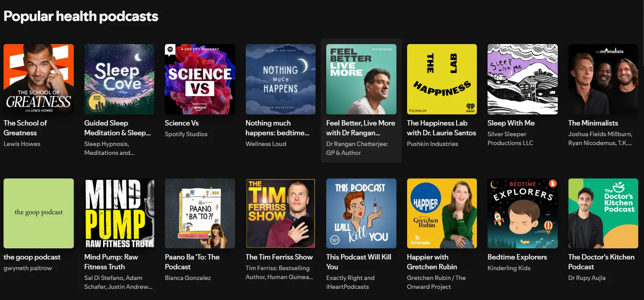Open The Minimalists cover image
The width and height of the screenshot is (644, 300).
[603, 79]
